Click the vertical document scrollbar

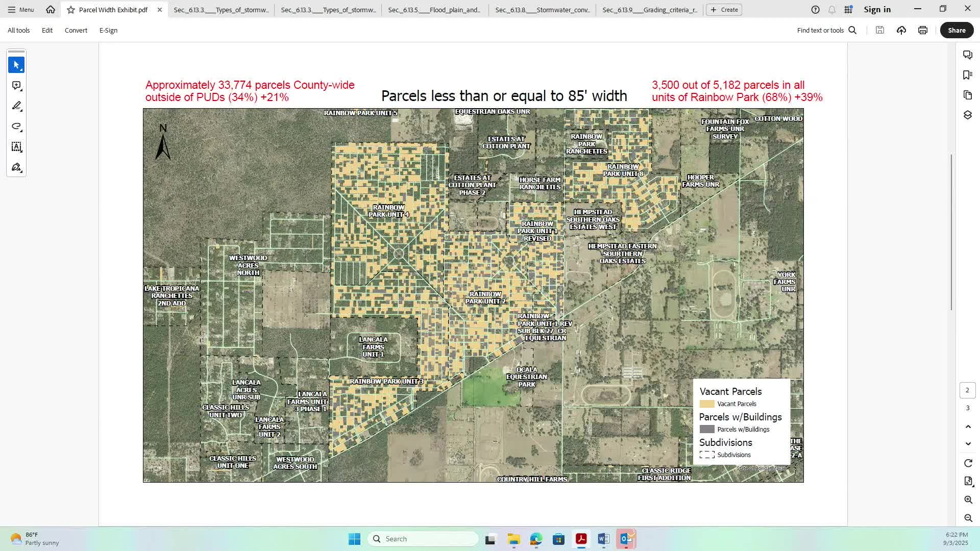[x=951, y=232]
